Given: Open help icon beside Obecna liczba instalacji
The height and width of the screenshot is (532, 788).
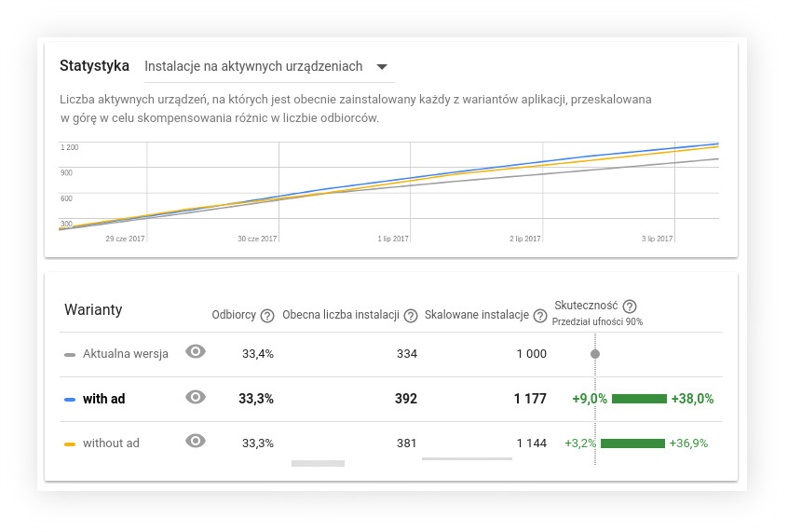Looking at the screenshot, I should point(411,316).
